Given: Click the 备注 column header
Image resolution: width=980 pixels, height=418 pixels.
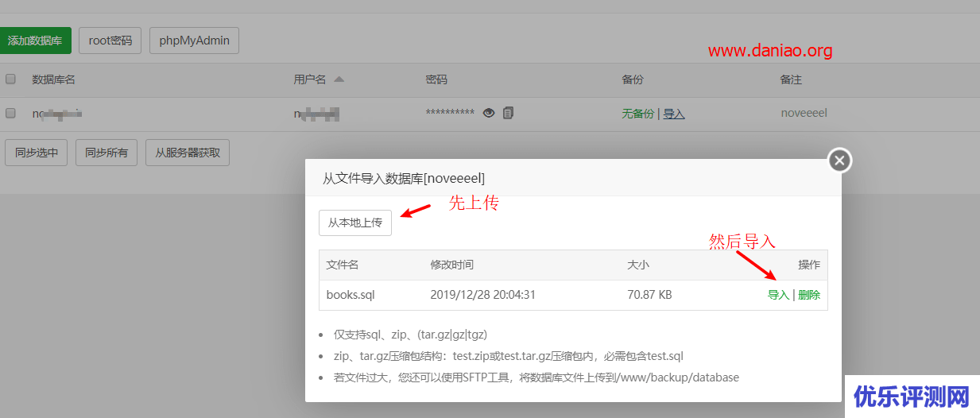Looking at the screenshot, I should (x=792, y=79).
